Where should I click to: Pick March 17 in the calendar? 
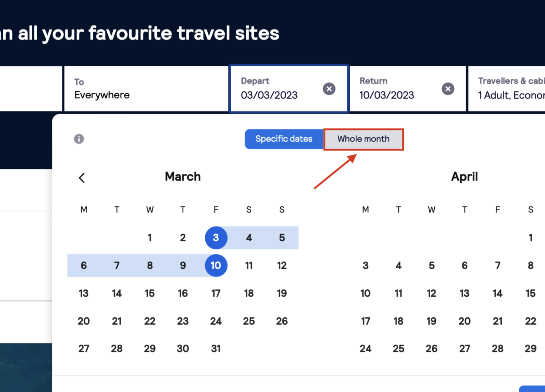(x=216, y=293)
